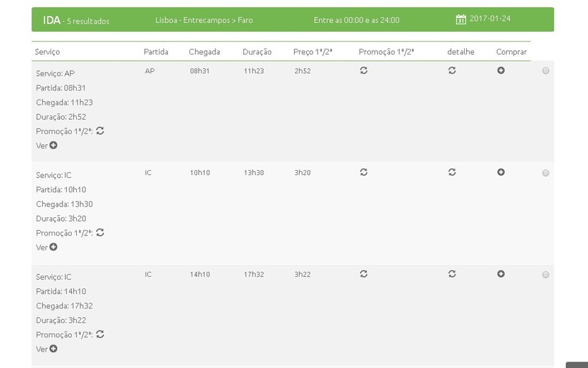Viewport: 588px width, 368px height.
Task: Click the Comprar column header
Action: click(x=511, y=52)
